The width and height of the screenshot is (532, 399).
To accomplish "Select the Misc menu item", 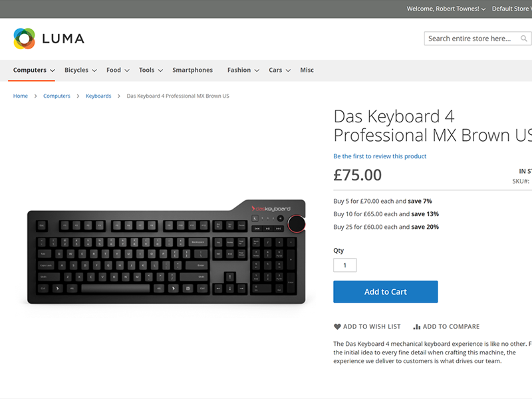I will [x=307, y=70].
